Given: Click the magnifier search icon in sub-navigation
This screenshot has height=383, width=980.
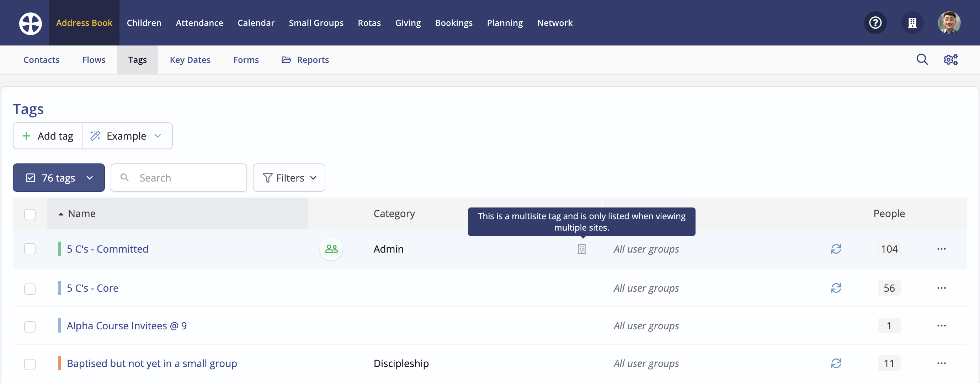Looking at the screenshot, I should 922,60.
